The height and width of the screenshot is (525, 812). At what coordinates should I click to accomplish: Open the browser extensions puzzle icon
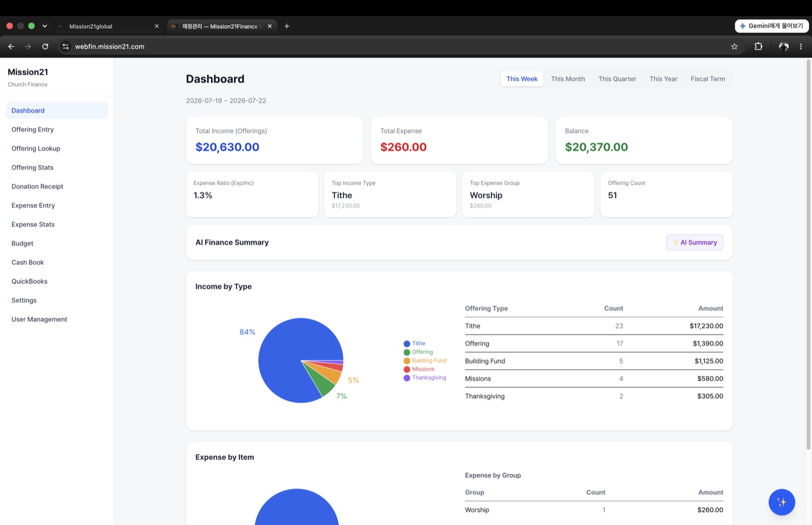coord(758,47)
